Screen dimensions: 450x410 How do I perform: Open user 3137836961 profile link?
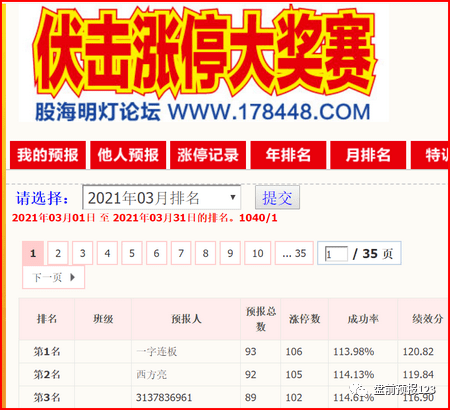(x=164, y=398)
